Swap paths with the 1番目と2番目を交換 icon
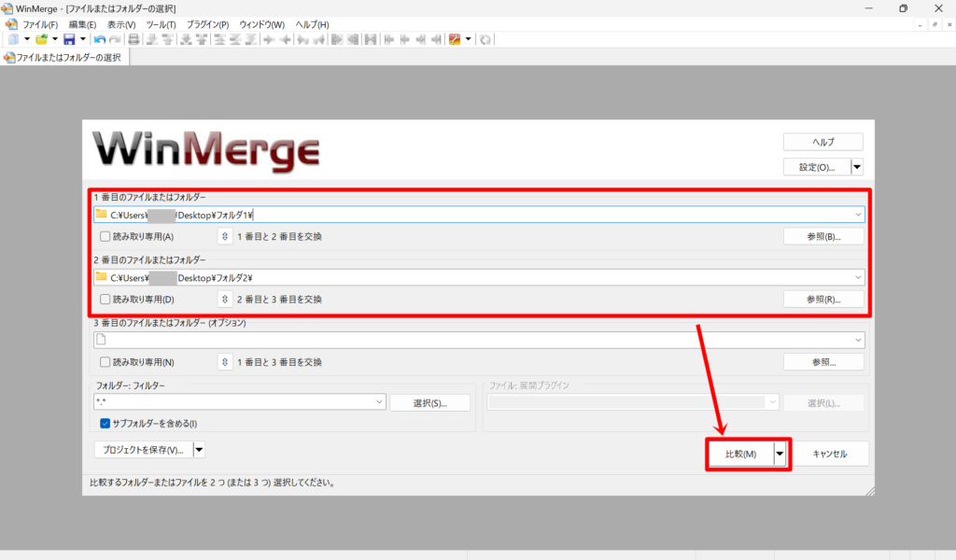 [x=224, y=235]
